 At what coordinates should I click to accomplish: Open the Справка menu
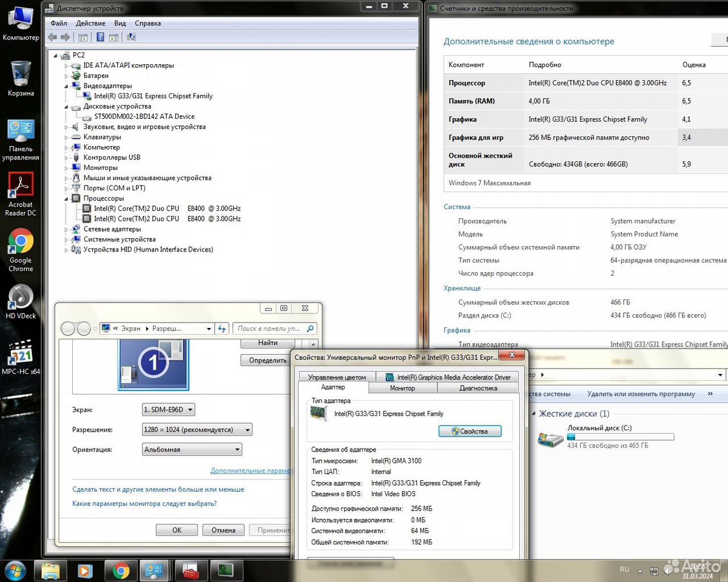[x=147, y=23]
